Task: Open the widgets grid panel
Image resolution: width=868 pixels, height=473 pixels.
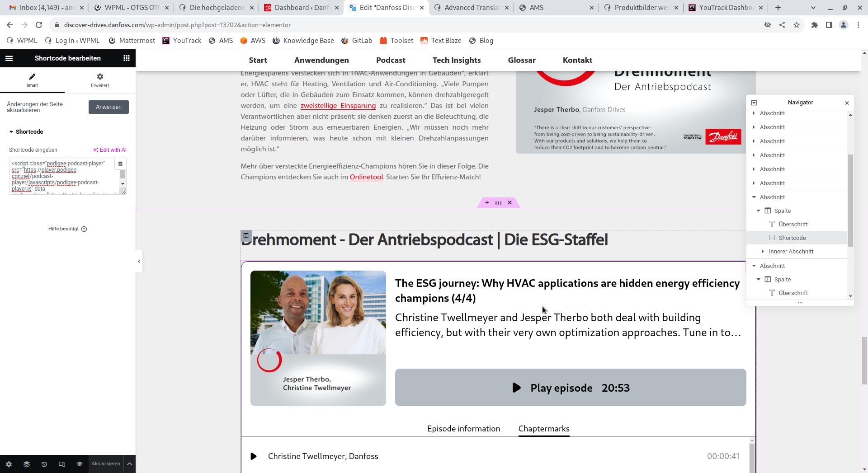Action: 127,58
